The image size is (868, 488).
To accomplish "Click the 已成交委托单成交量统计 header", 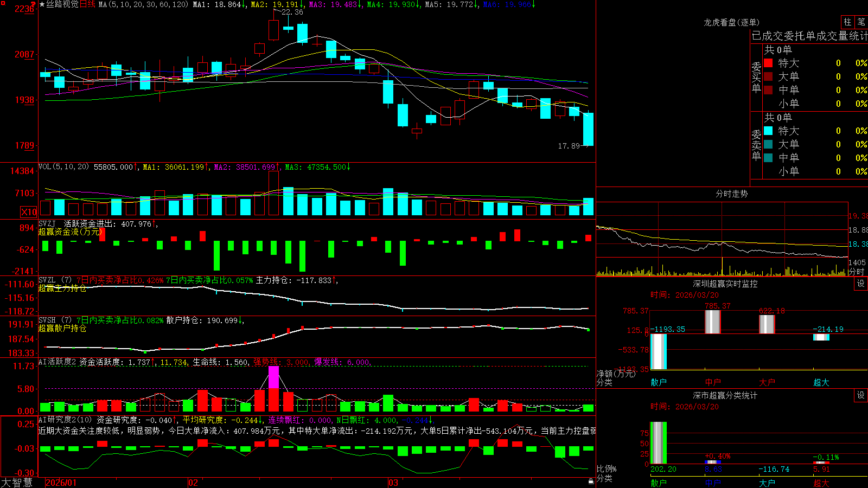I will click(809, 36).
